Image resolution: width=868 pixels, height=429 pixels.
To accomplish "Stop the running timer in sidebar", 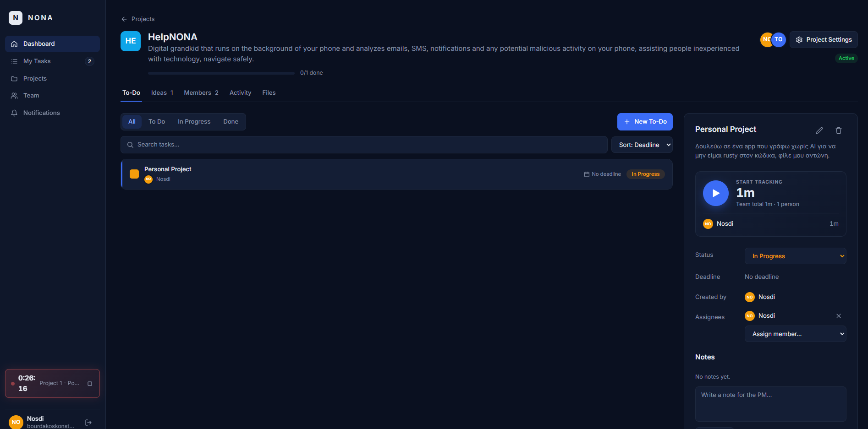I will (x=90, y=384).
